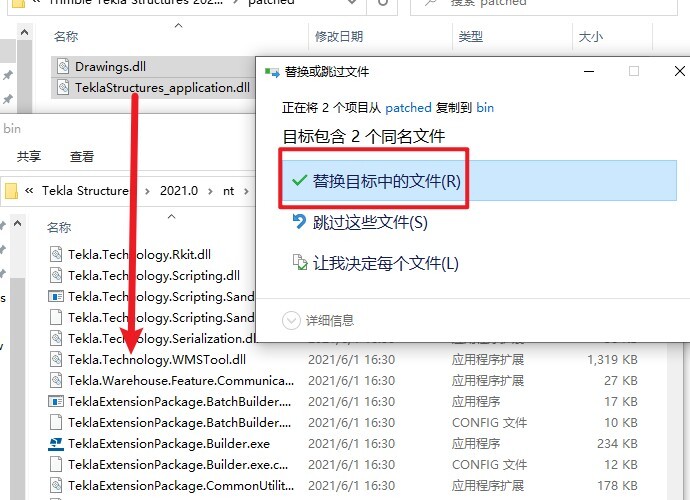Click the Tekla.Technology.WMSTool.dll file icon

57,359
